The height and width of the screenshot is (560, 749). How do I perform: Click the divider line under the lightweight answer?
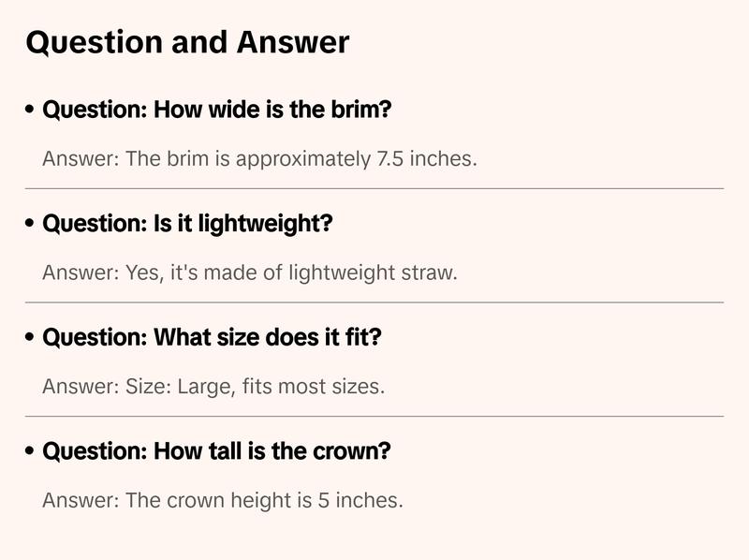[374, 302]
